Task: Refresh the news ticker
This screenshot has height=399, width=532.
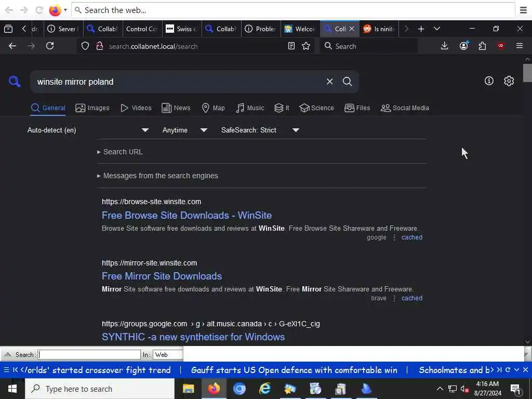Action: click(508, 370)
